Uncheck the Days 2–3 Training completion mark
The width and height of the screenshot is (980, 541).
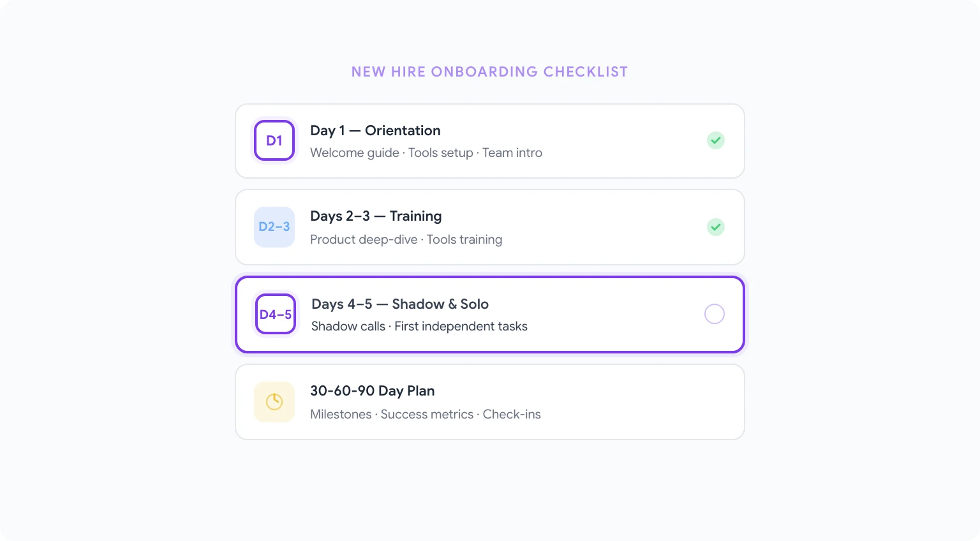click(715, 227)
